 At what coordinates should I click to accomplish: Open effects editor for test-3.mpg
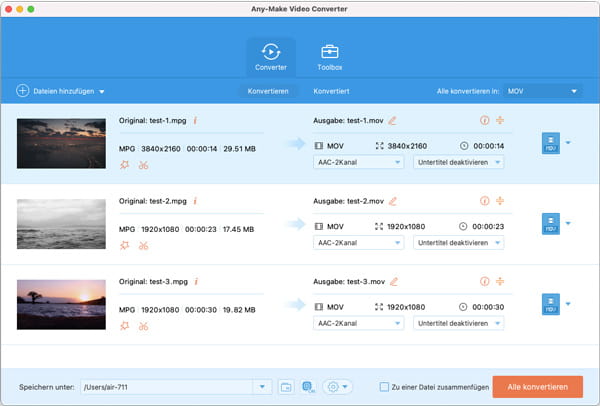125,326
